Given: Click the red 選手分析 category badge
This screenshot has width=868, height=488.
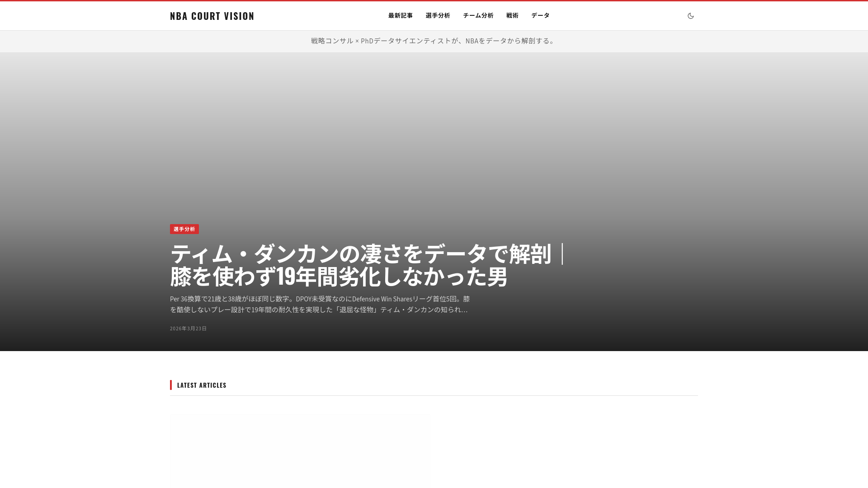Looking at the screenshot, I should (184, 229).
